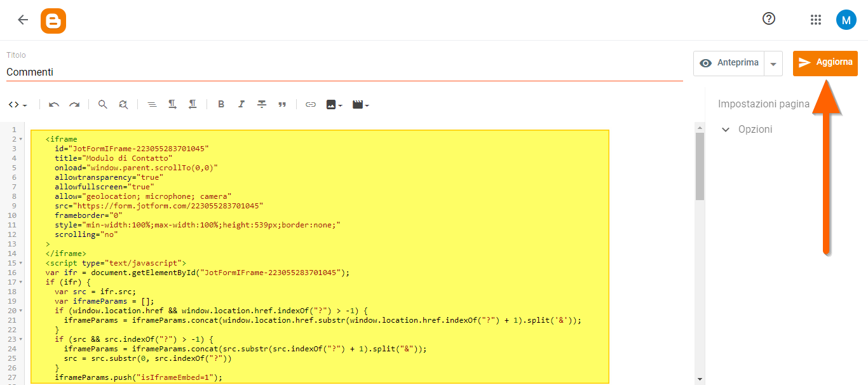The width and height of the screenshot is (868, 385).
Task: Open the search tool
Action: [x=102, y=104]
